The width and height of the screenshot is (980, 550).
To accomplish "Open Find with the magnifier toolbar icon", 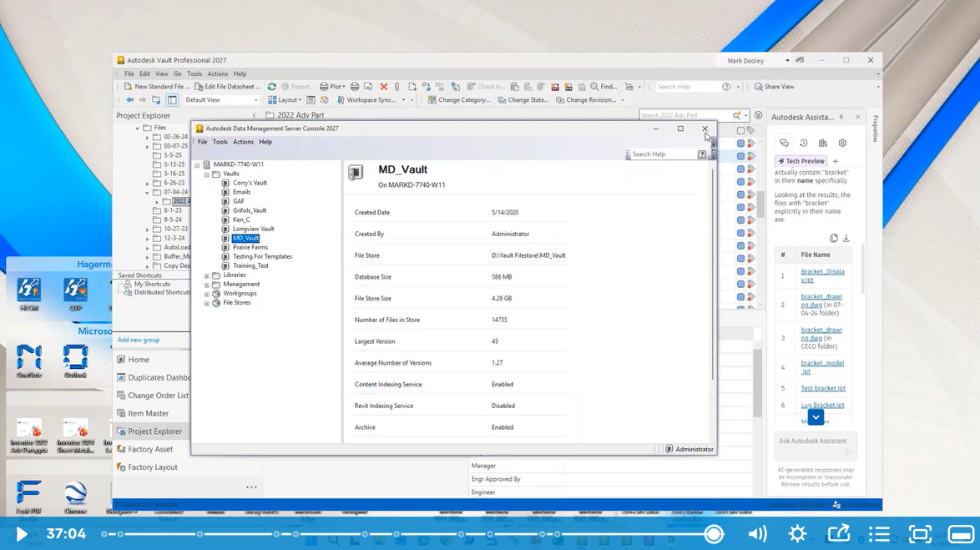I will tap(594, 87).
